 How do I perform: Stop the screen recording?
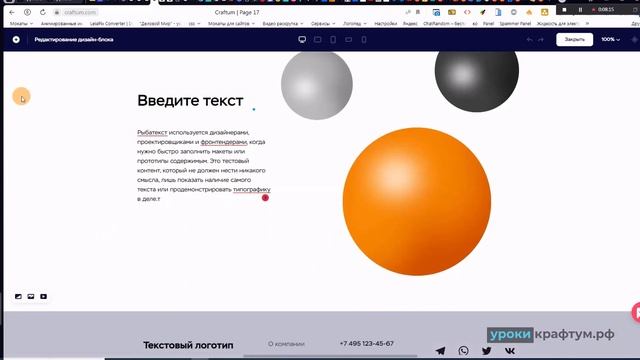(564, 9)
